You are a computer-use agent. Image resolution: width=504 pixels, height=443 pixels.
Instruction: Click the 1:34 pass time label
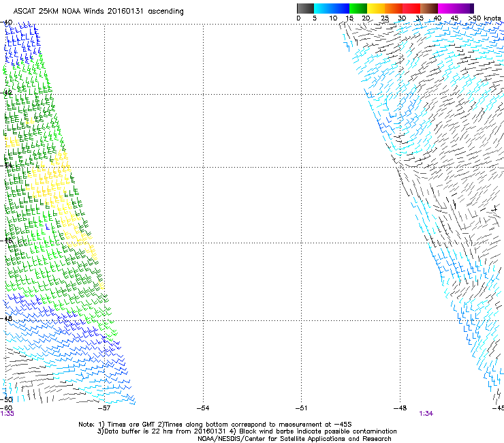(426, 414)
